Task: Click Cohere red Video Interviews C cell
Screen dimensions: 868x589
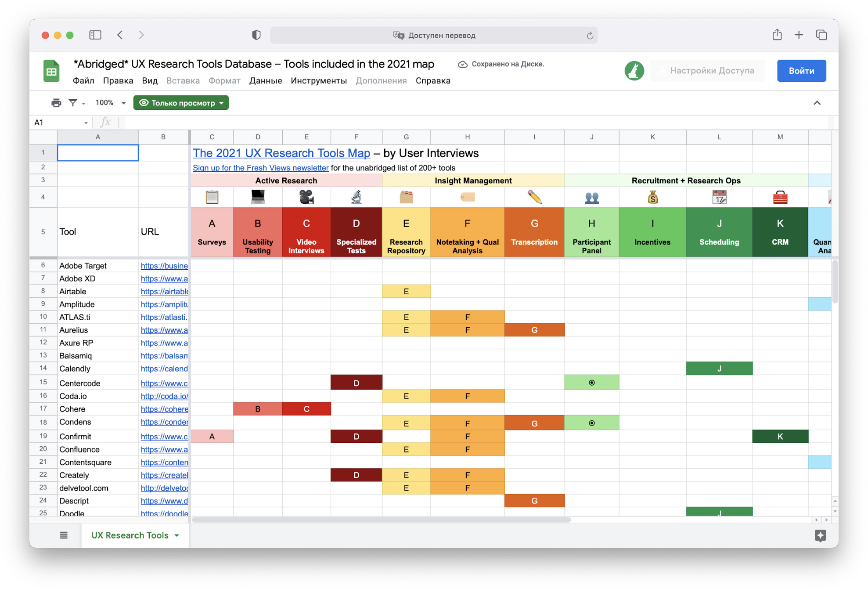Action: [306, 409]
